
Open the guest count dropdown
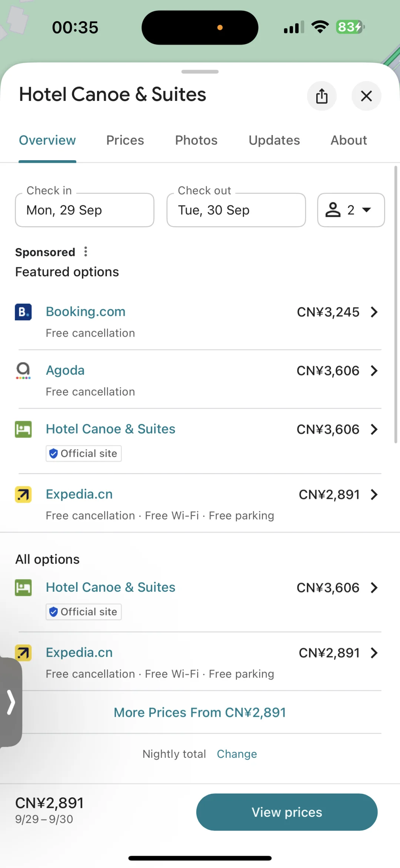pyautogui.click(x=351, y=210)
